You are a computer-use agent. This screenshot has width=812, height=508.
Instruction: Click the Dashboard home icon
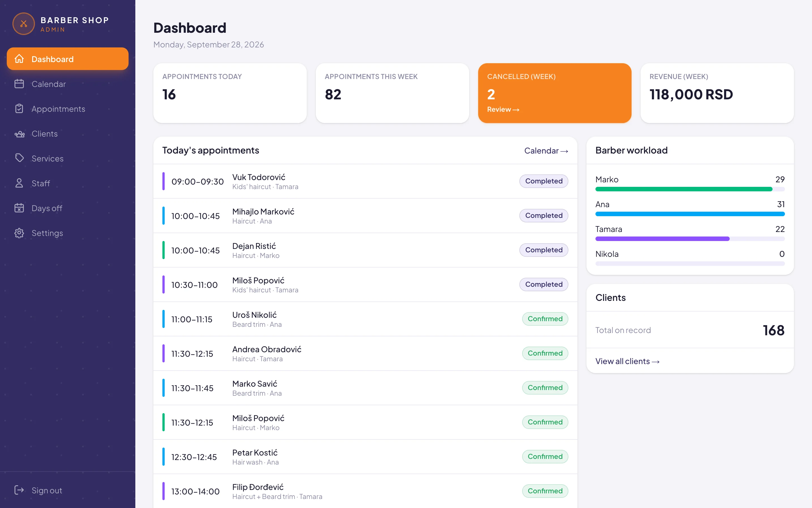(x=19, y=59)
